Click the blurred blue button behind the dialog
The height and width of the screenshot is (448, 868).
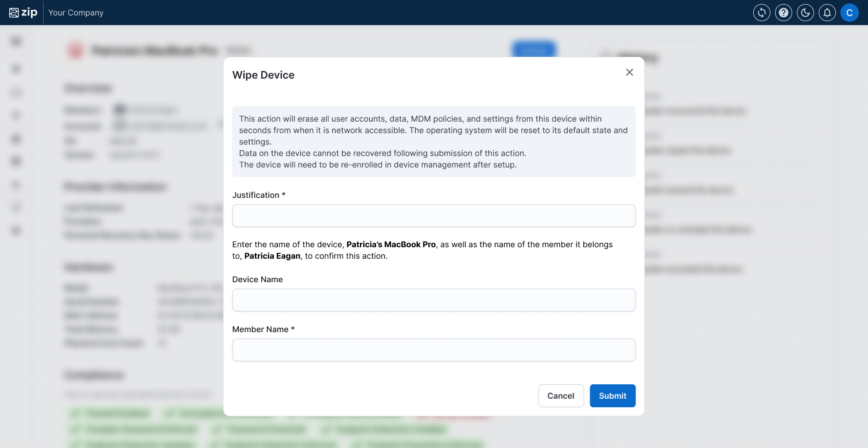point(533,50)
